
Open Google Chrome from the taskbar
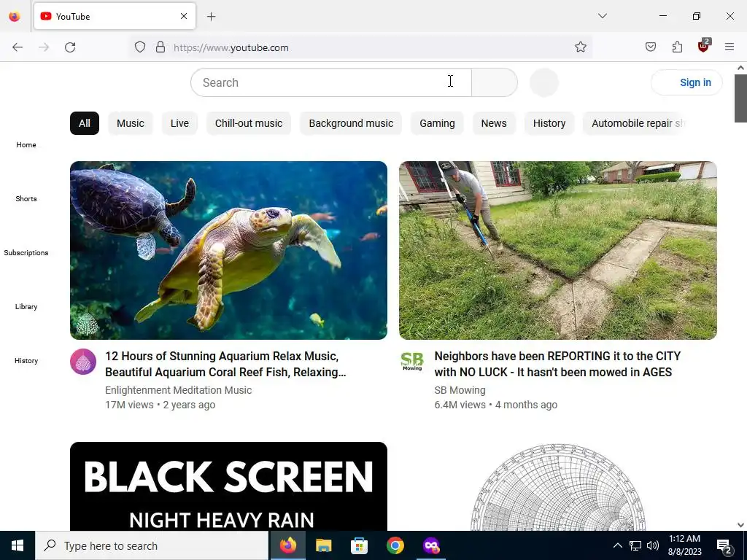(395, 545)
